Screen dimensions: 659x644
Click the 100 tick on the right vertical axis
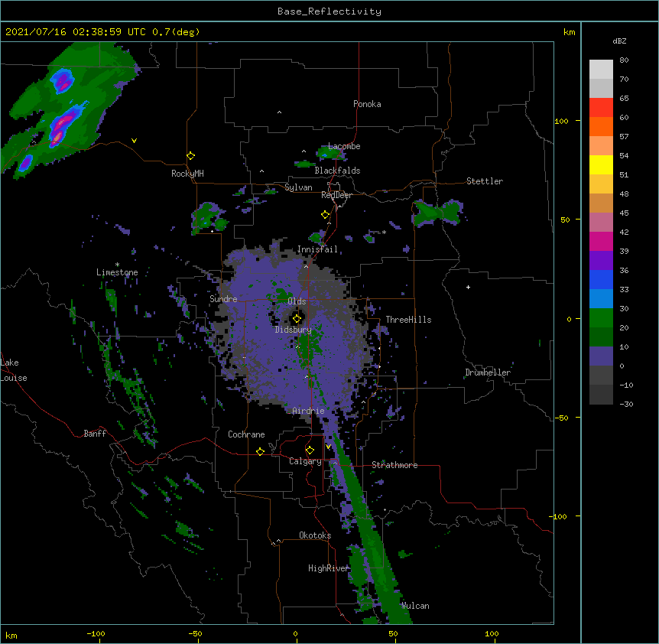(561, 121)
